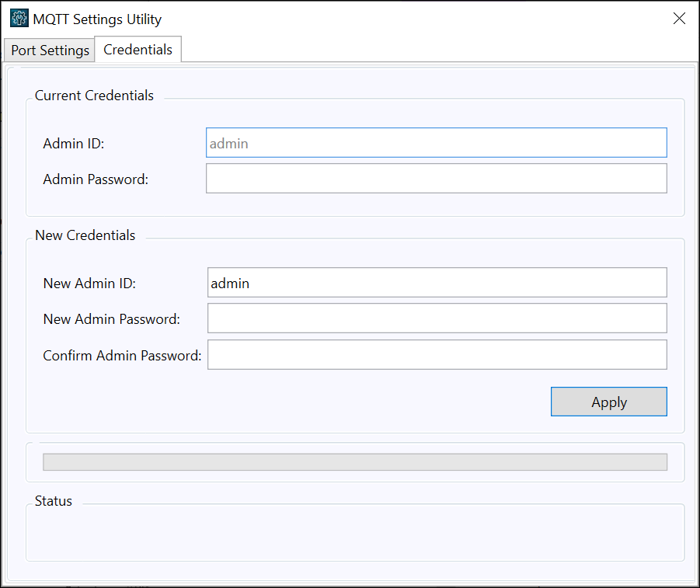This screenshot has width=700, height=588.
Task: Click into the current Admin Password field
Action: coord(436,179)
